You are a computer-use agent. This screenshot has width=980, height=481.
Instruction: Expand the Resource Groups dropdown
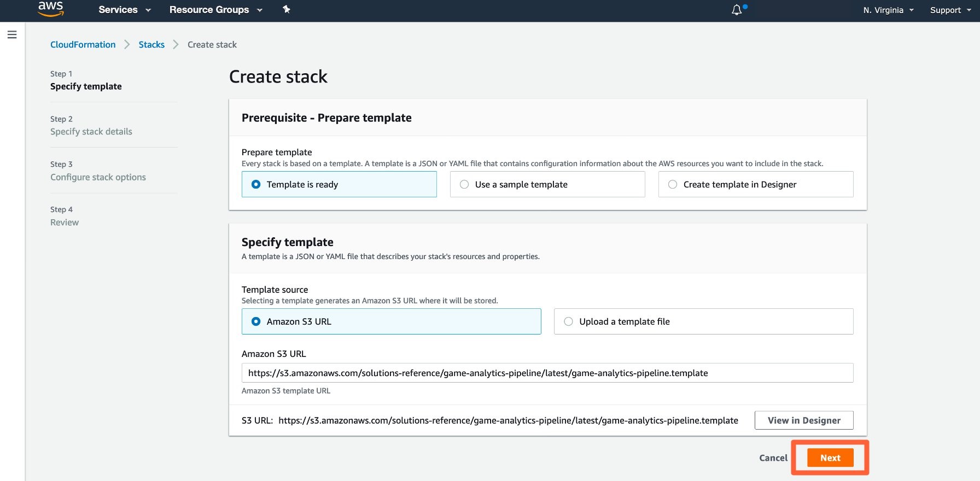216,10
